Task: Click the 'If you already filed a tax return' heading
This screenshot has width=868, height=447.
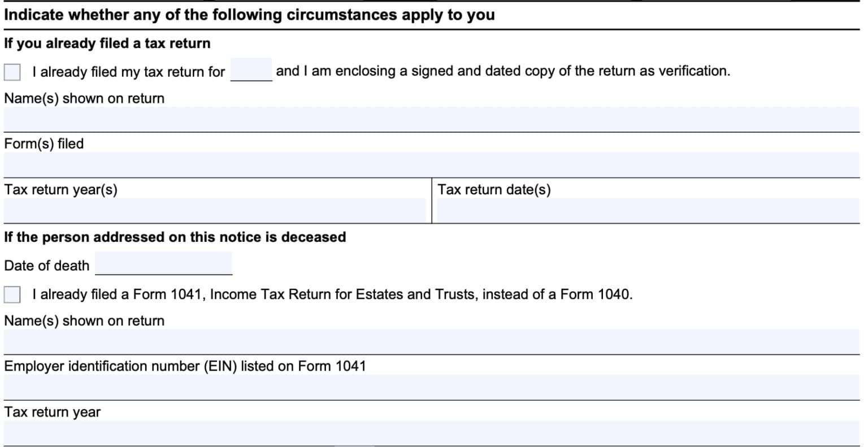Action: pos(107,44)
